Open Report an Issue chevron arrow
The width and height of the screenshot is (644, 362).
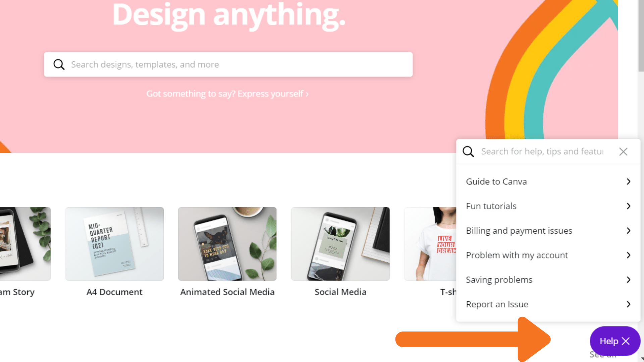pyautogui.click(x=629, y=304)
